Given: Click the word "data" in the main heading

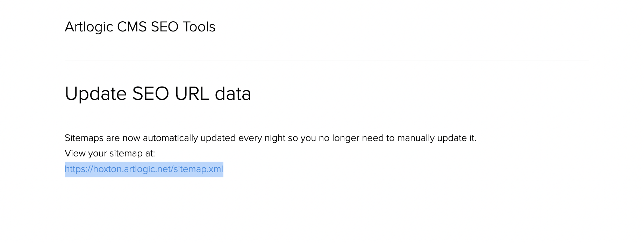Looking at the screenshot, I should [x=233, y=94].
